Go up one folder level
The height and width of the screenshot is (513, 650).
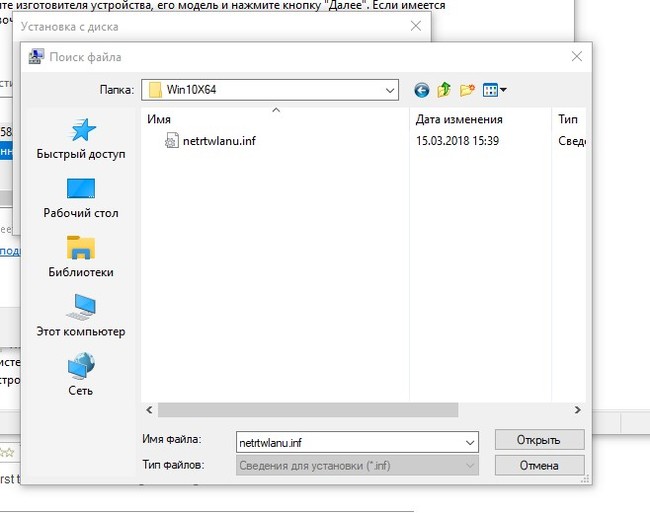click(x=444, y=90)
